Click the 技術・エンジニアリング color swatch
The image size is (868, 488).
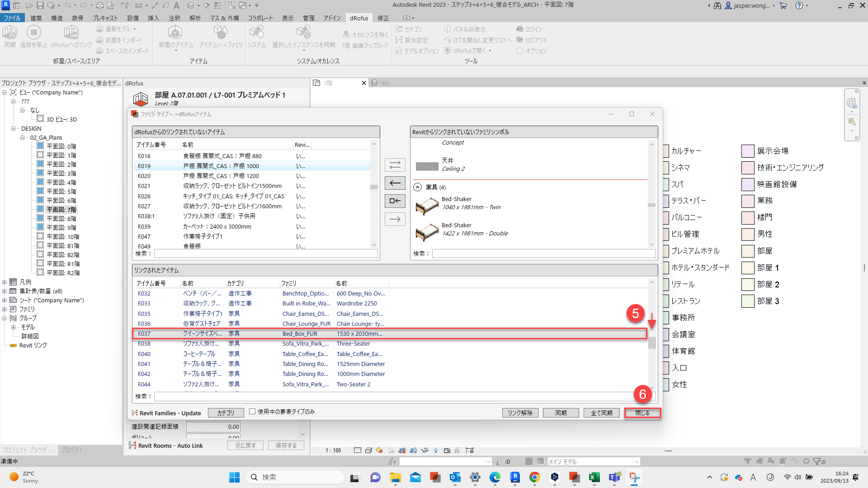(x=748, y=168)
